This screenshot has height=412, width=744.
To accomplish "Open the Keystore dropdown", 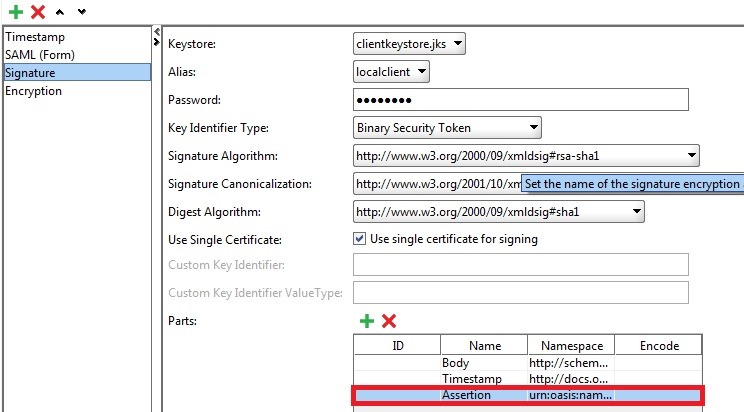I will tap(410, 44).
